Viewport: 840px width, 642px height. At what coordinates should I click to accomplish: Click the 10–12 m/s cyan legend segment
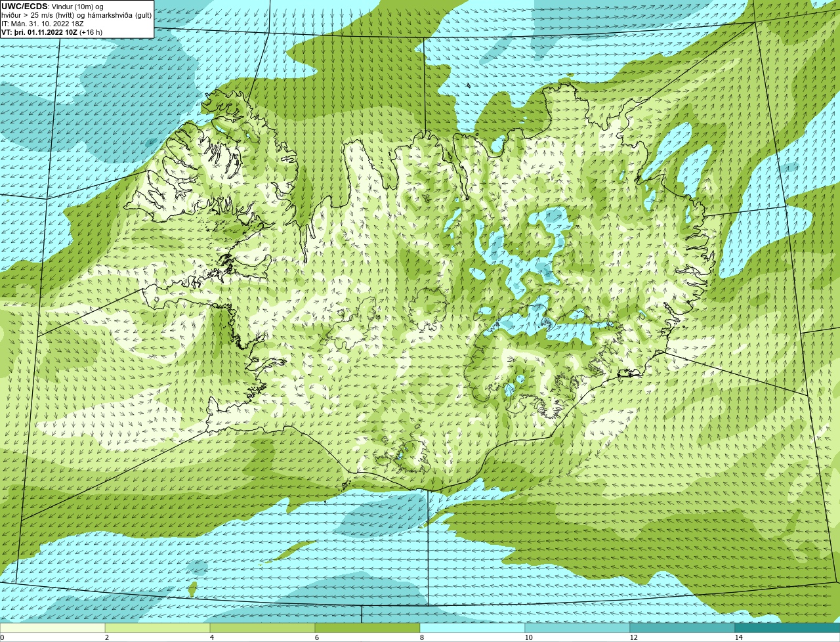[x=577, y=628]
